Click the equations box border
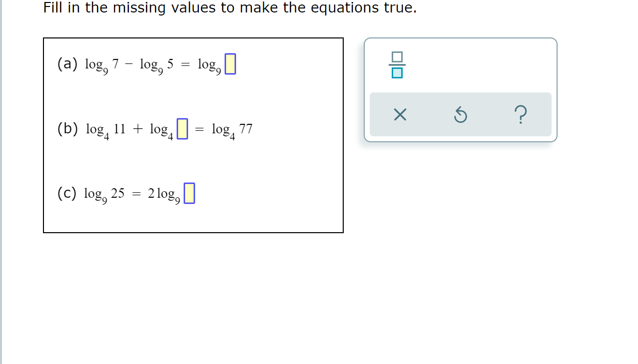Viewport: 638px width, 364px height. (x=193, y=37)
